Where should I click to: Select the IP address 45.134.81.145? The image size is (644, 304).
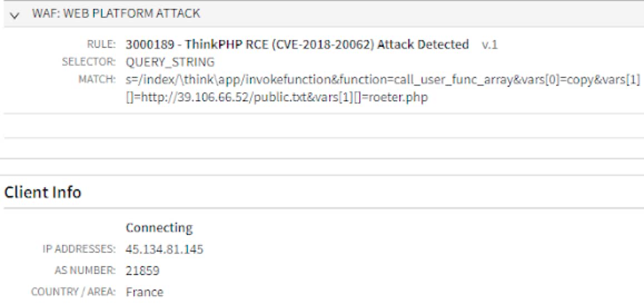(165, 249)
